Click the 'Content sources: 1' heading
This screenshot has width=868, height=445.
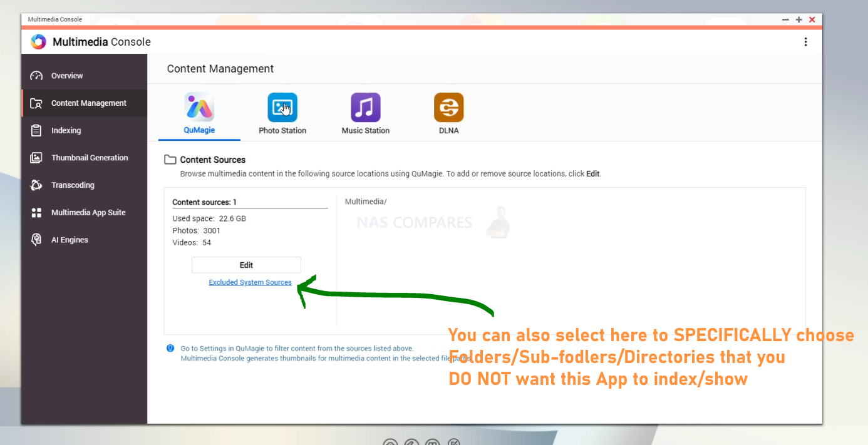(204, 202)
